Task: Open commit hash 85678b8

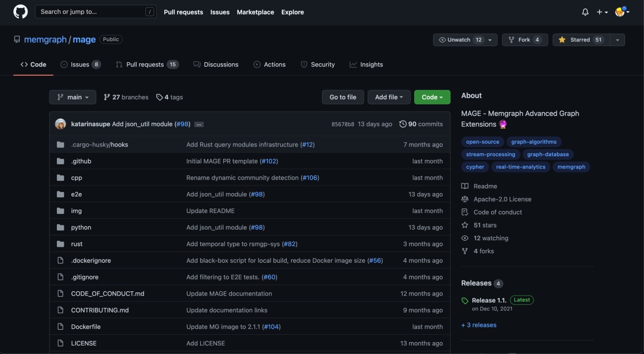Action: [x=343, y=124]
